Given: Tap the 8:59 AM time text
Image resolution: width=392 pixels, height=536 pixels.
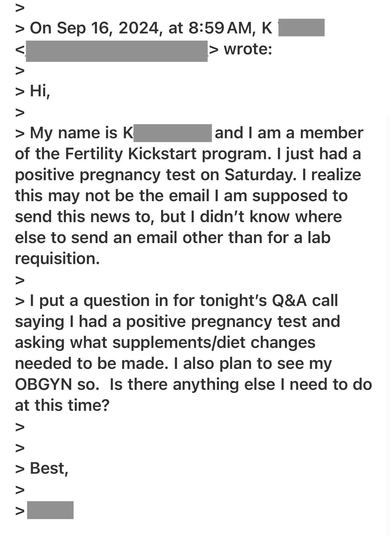Looking at the screenshot, I should (220, 28).
